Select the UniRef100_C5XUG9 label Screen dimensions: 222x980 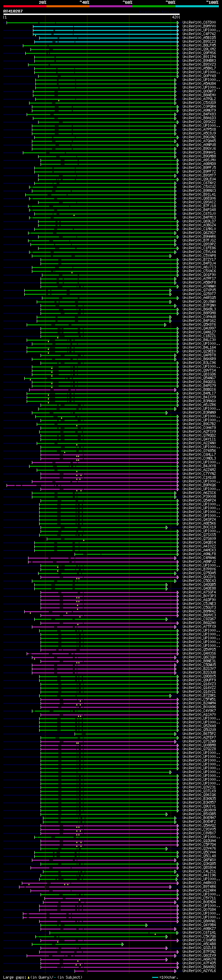click(199, 103)
